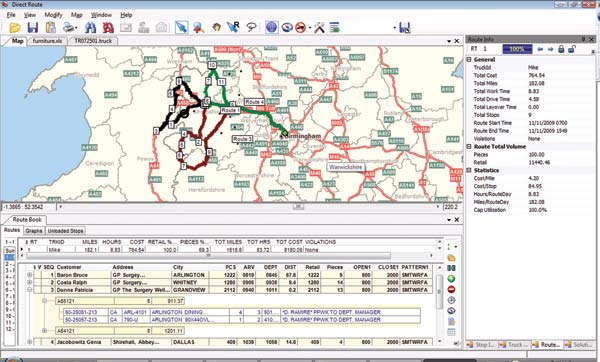This screenshot has width=600, height=362.
Task: Click the map horizontal scrollbar thumb
Action: click(298, 207)
